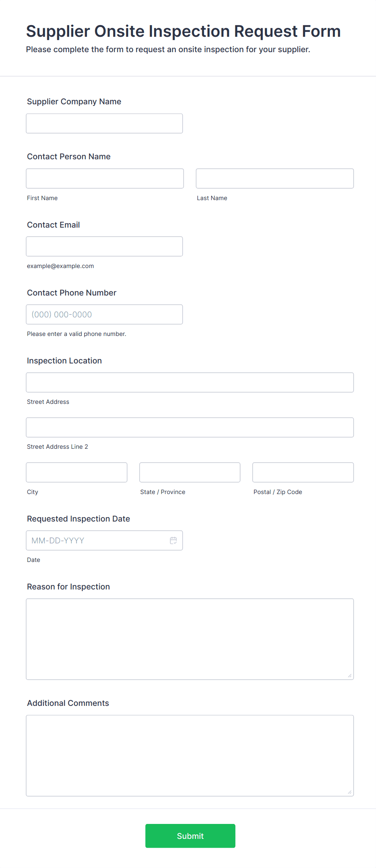
Task: Click the State / Province field
Action: (190, 472)
